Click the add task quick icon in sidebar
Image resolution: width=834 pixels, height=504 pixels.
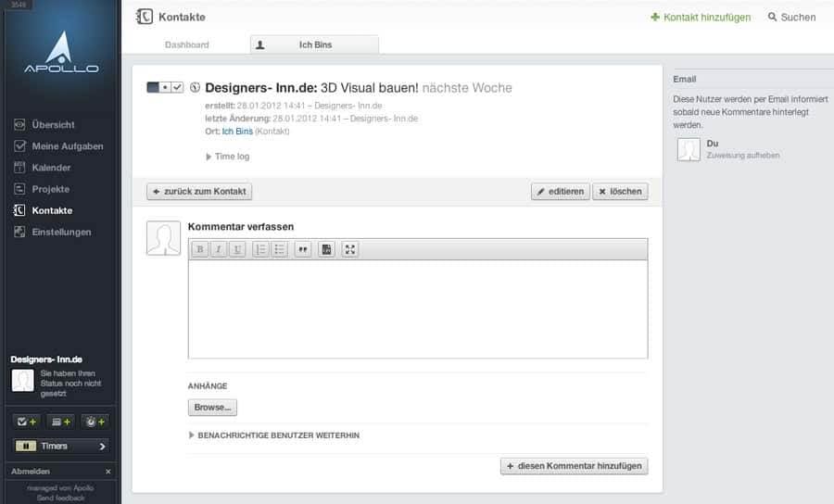tap(27, 422)
